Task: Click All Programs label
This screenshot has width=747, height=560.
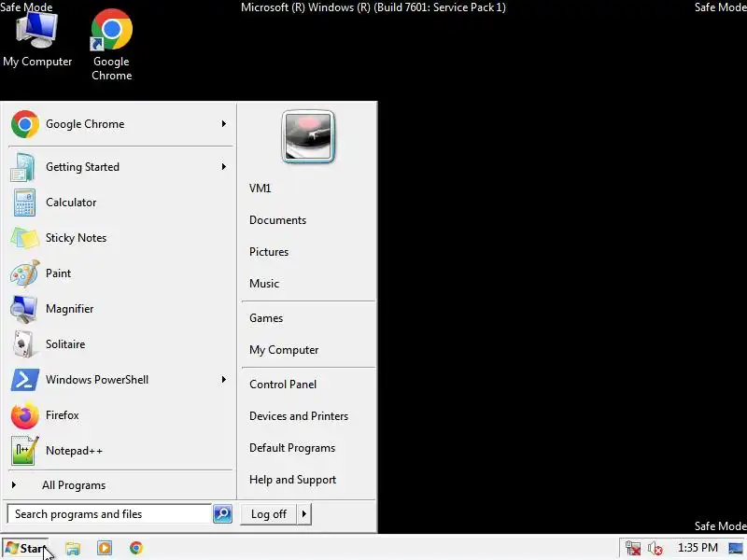Action: pyautogui.click(x=74, y=485)
